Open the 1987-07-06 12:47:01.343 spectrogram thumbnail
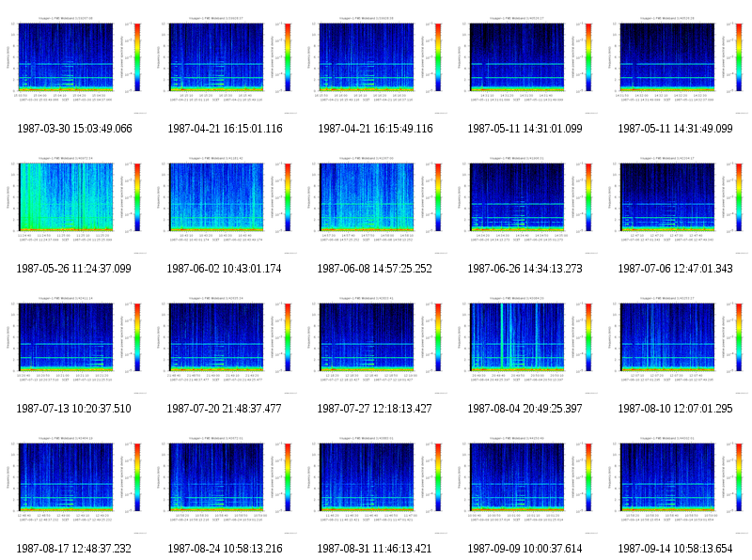The image size is (752, 560). click(x=676, y=205)
